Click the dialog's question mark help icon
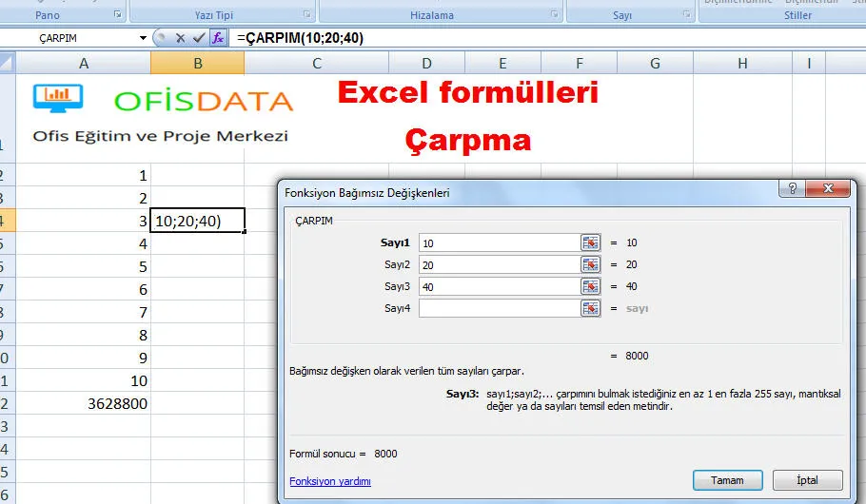 (789, 189)
